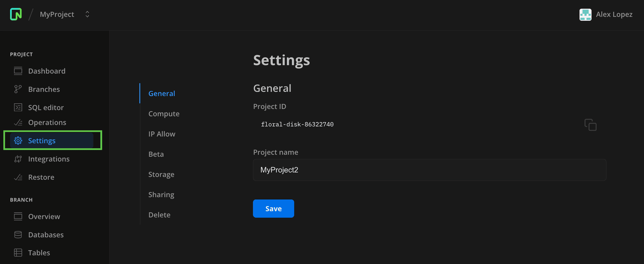Select the Storage settings section
644x264 pixels.
[x=161, y=175]
